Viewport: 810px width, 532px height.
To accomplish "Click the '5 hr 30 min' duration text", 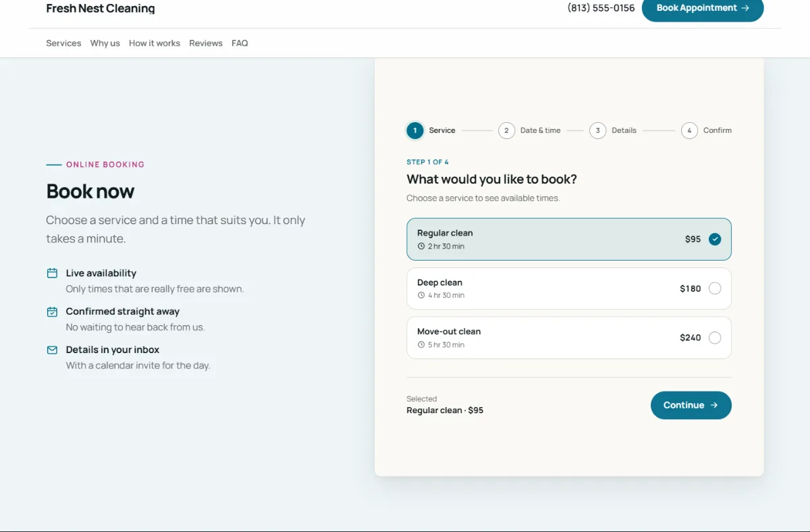I will [446, 345].
